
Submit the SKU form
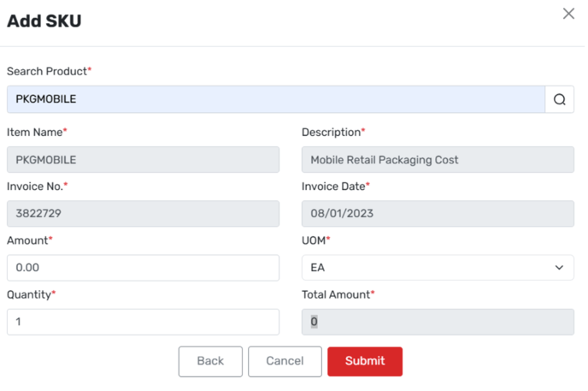coord(364,361)
